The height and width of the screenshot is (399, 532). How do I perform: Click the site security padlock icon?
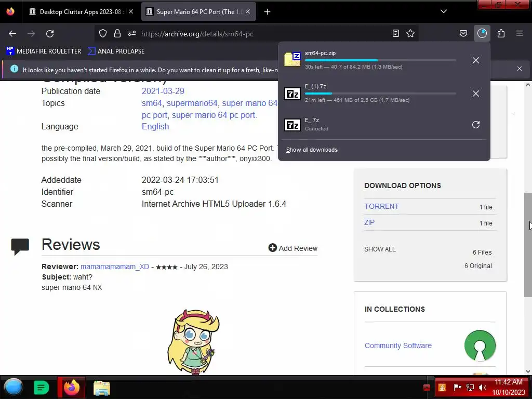click(117, 33)
